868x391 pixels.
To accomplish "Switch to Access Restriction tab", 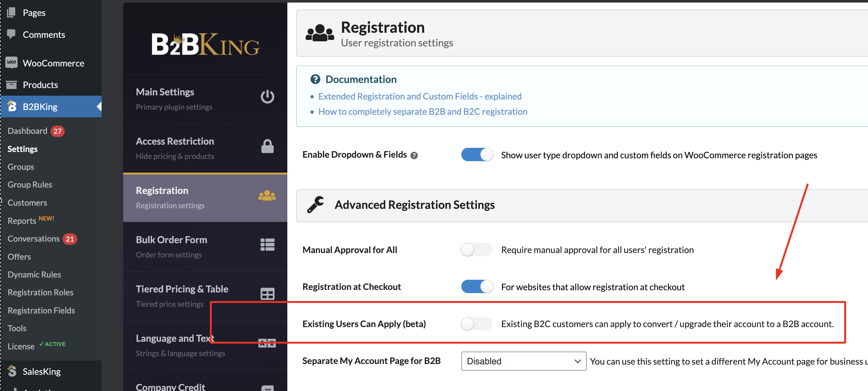I will pyautogui.click(x=205, y=148).
